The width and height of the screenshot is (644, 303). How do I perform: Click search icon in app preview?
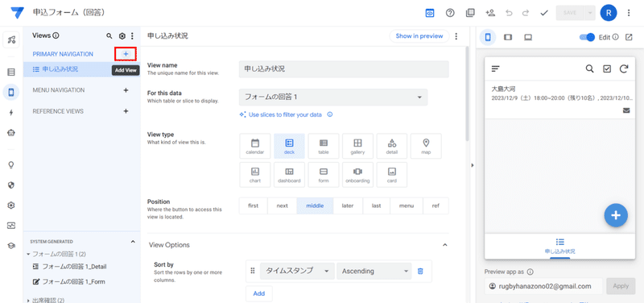(x=589, y=68)
